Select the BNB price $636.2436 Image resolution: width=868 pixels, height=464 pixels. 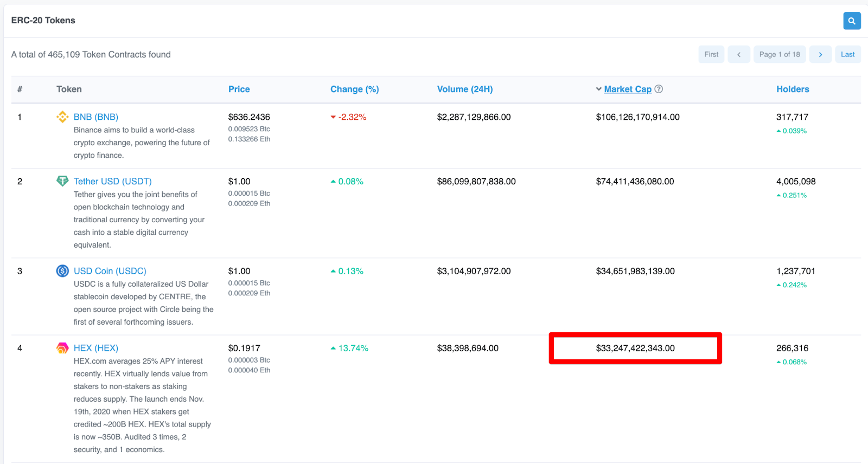click(x=249, y=117)
